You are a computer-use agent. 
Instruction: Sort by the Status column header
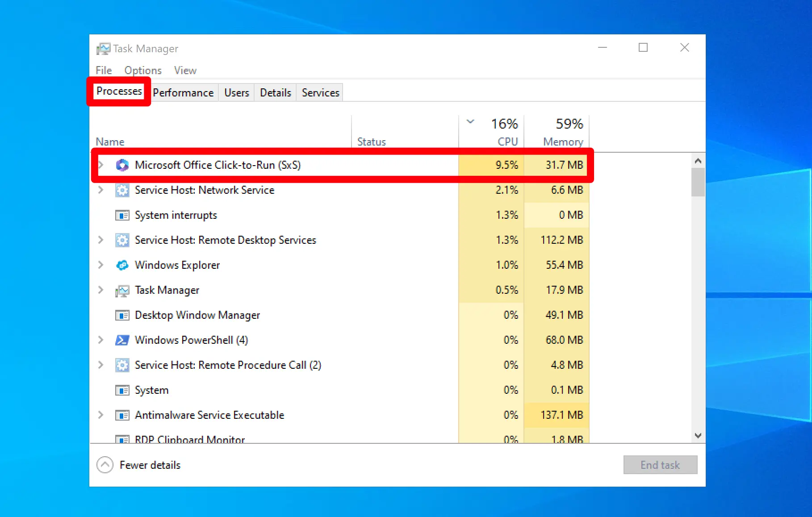(372, 142)
